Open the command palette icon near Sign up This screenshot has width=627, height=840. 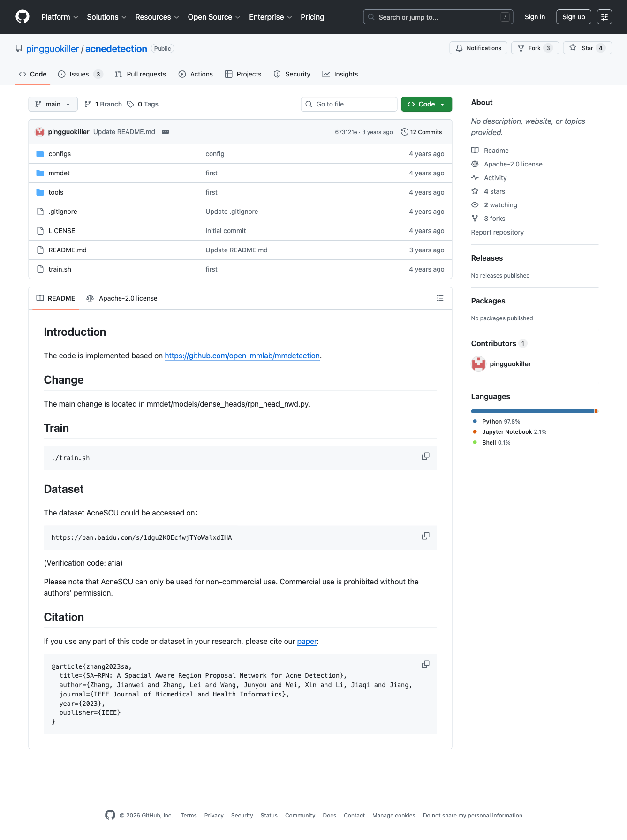pos(604,16)
